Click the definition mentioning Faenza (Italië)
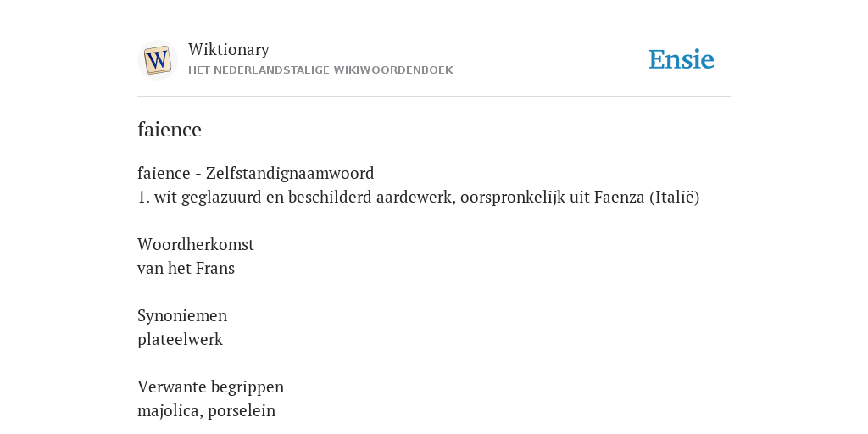The image size is (868, 434). pyautogui.click(x=419, y=197)
